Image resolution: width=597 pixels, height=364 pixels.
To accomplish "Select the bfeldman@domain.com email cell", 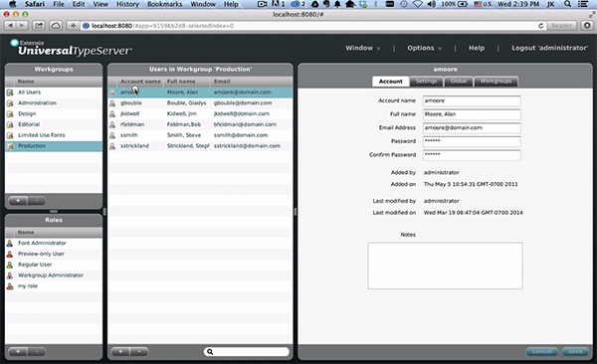I will [245, 124].
